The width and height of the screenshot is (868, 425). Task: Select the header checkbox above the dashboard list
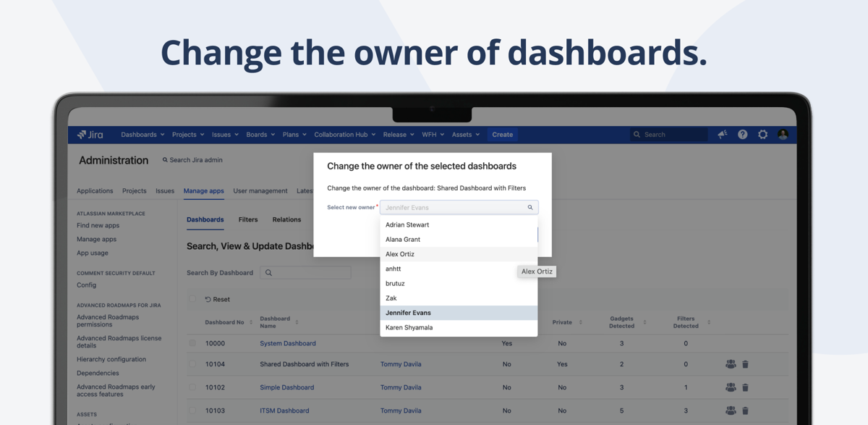click(x=192, y=298)
